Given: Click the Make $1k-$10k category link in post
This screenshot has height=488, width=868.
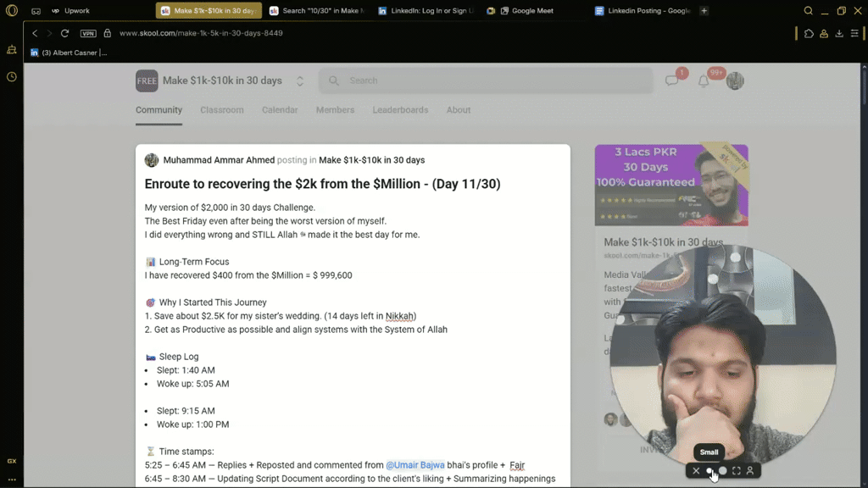Looking at the screenshot, I should coord(372,160).
